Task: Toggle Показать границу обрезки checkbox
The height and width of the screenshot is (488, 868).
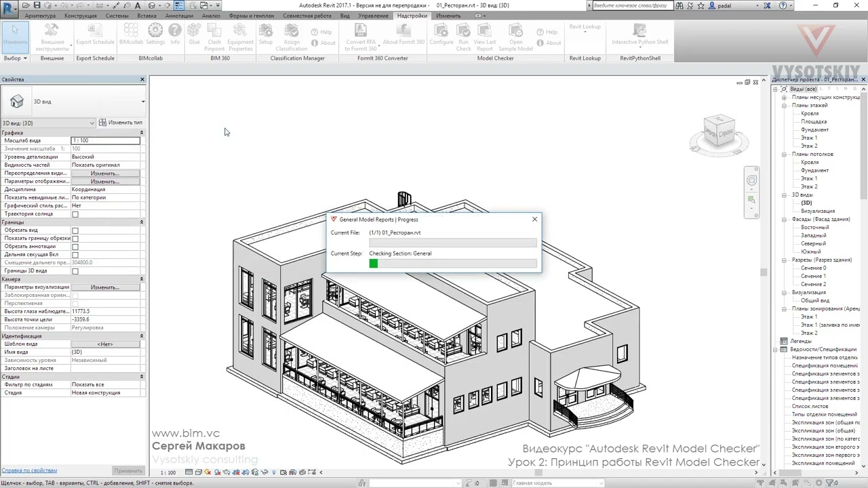Action: click(x=75, y=239)
